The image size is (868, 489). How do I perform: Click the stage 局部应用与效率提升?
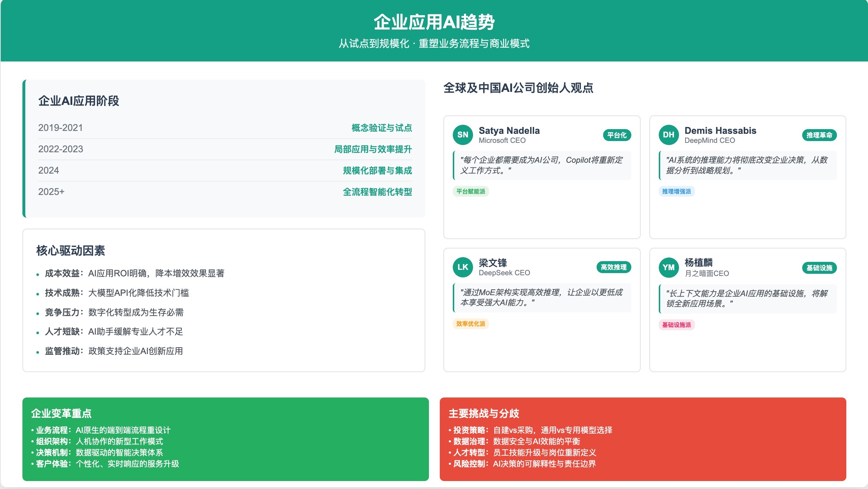(373, 149)
